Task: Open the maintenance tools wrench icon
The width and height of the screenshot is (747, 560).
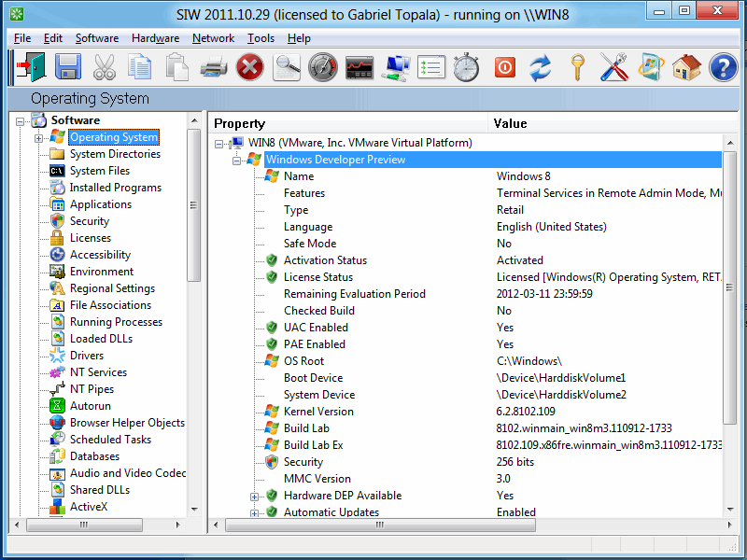Action: 614,67
